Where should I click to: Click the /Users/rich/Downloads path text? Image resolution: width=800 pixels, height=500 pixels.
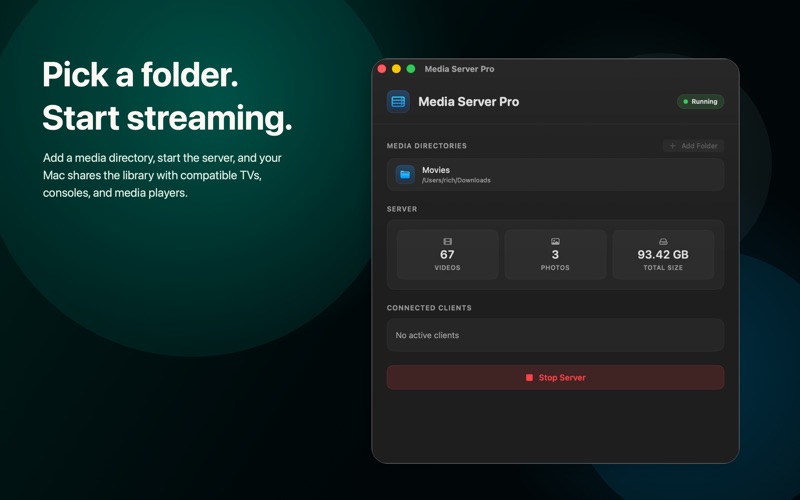click(456, 180)
